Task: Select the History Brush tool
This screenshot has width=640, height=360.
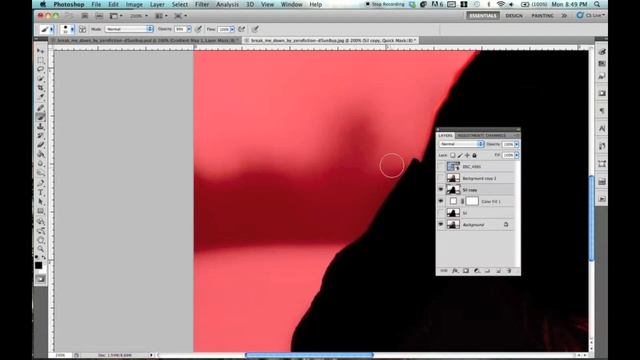Action: pyautogui.click(x=40, y=136)
